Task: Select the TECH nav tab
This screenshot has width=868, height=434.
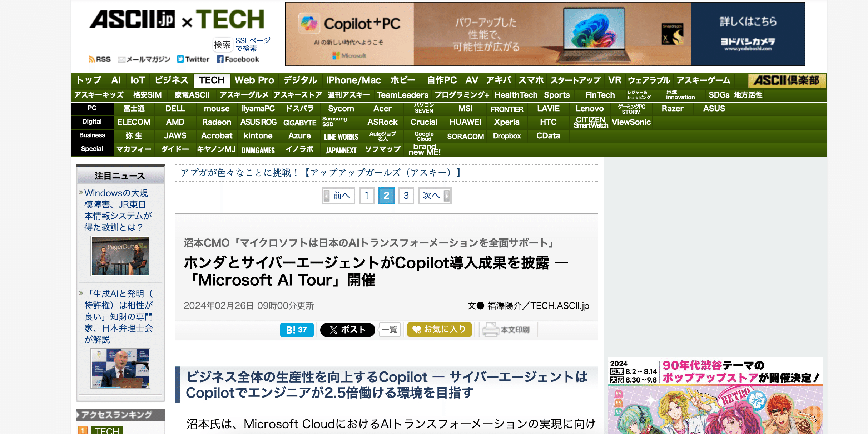Action: pyautogui.click(x=212, y=80)
